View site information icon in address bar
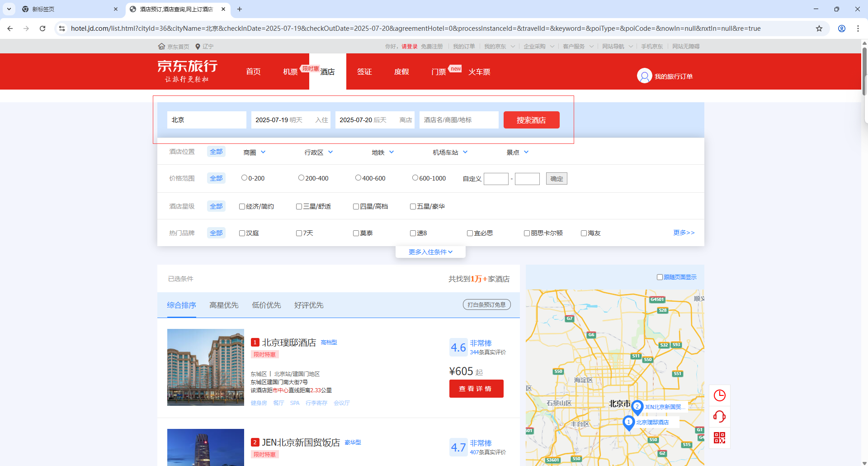Viewport: 868px width, 466px height. click(x=62, y=29)
